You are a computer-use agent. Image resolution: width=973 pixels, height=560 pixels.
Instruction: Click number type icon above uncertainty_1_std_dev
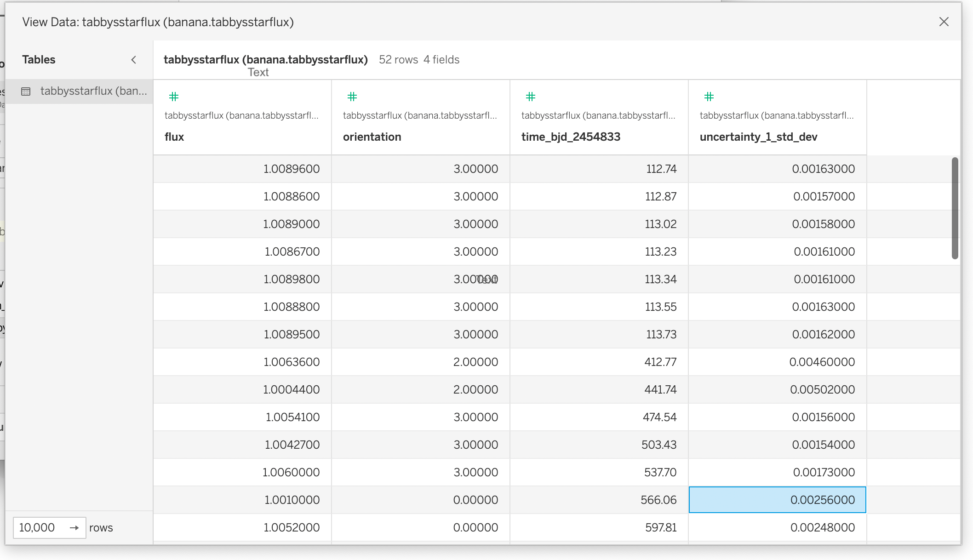click(709, 97)
